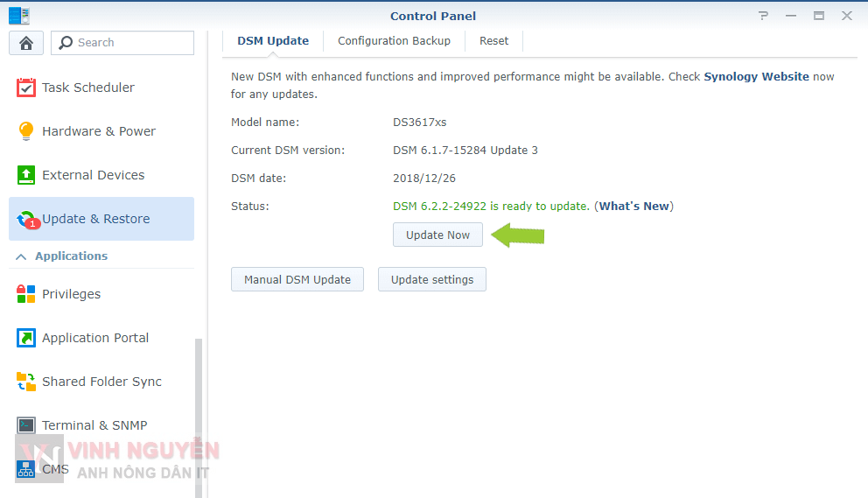This screenshot has width=868, height=498.
Task: Click into the Search input field
Action: tap(122, 43)
